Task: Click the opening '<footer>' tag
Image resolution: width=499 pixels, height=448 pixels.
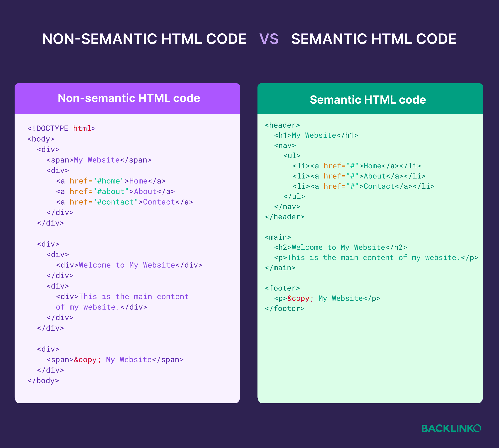Action: [282, 288]
